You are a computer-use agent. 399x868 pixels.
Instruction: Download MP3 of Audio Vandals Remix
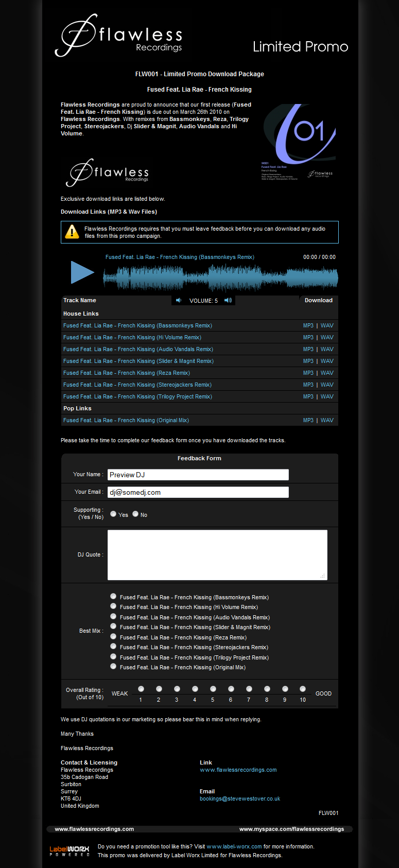(308, 349)
